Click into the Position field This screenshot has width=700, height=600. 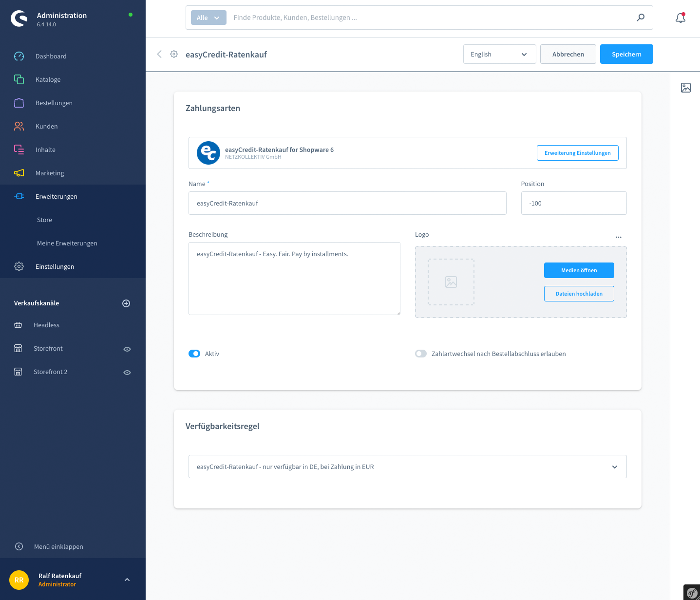(574, 203)
